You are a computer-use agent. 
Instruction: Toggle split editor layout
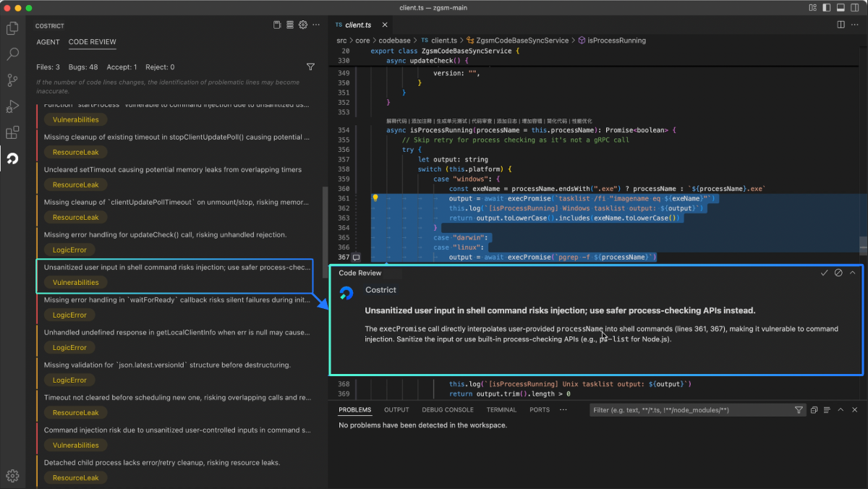pos(841,25)
